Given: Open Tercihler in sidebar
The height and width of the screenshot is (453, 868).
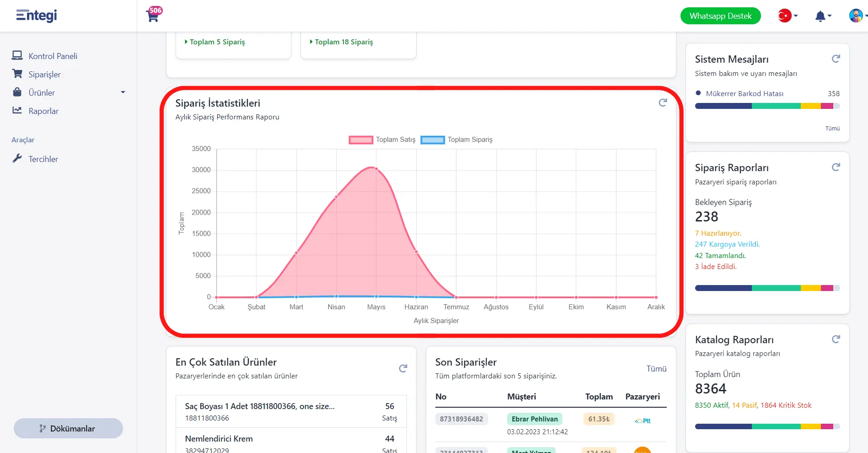Looking at the screenshot, I should pos(43,159).
